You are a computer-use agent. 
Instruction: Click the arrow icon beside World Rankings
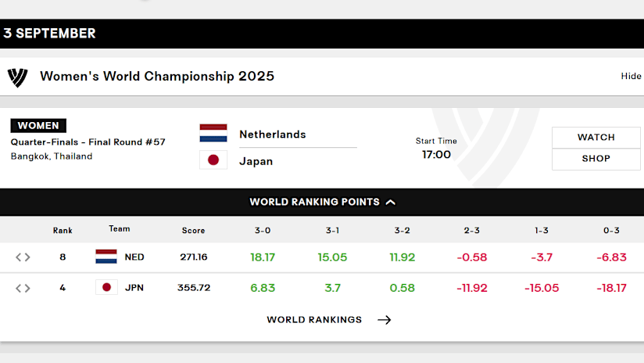384,320
